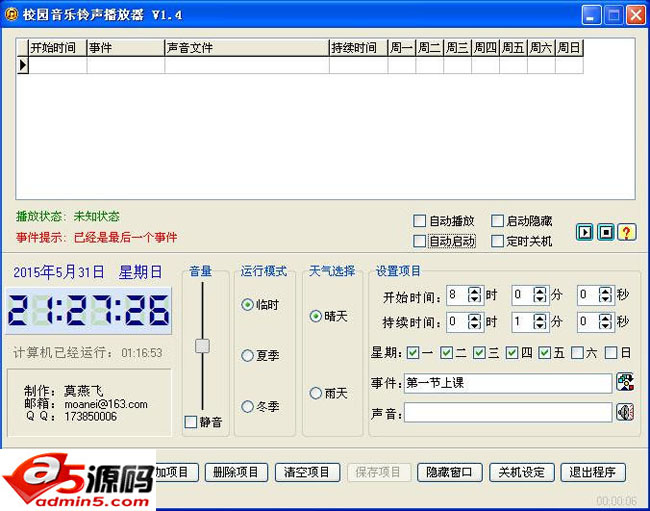Viewport: 650px width, 511px height.
Task: Click the app icon in title bar
Action: [13, 14]
